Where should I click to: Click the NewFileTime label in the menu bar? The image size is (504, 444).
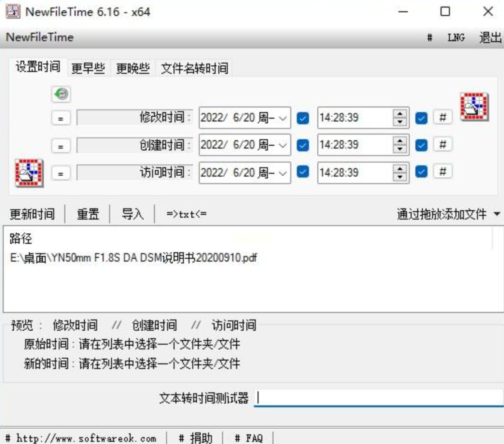click(x=39, y=37)
